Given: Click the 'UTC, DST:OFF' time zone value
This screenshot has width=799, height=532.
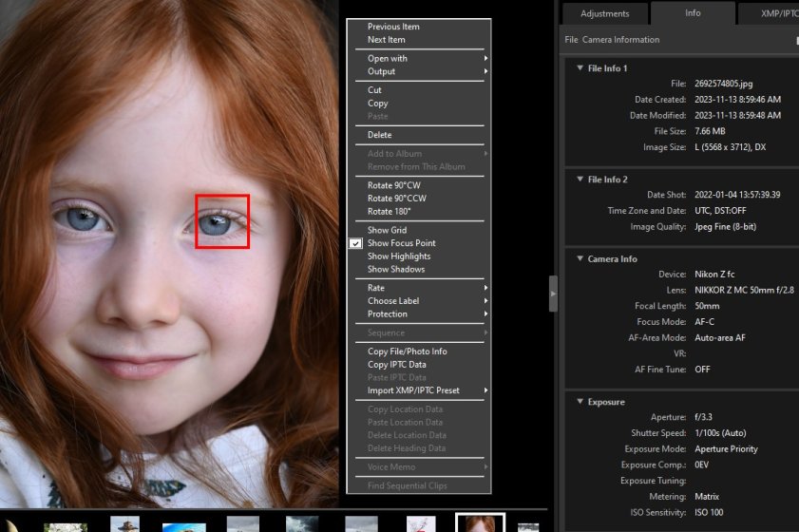Looking at the screenshot, I should pos(720,211).
